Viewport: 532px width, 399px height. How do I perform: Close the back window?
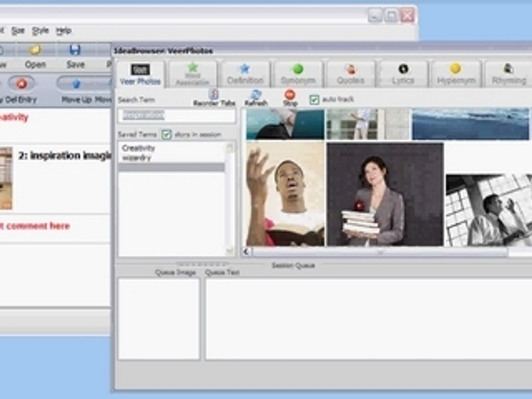pyautogui.click(x=407, y=16)
